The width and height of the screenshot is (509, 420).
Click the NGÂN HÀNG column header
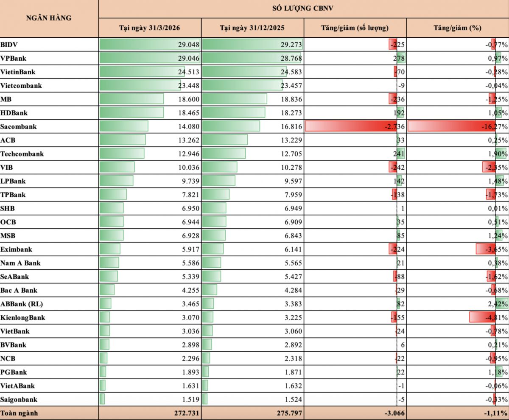point(49,18)
